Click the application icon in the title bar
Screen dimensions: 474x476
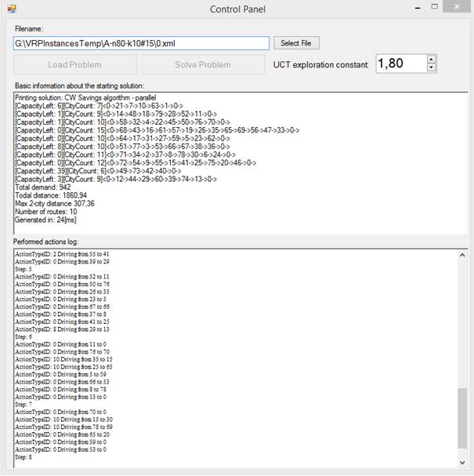(x=11, y=9)
